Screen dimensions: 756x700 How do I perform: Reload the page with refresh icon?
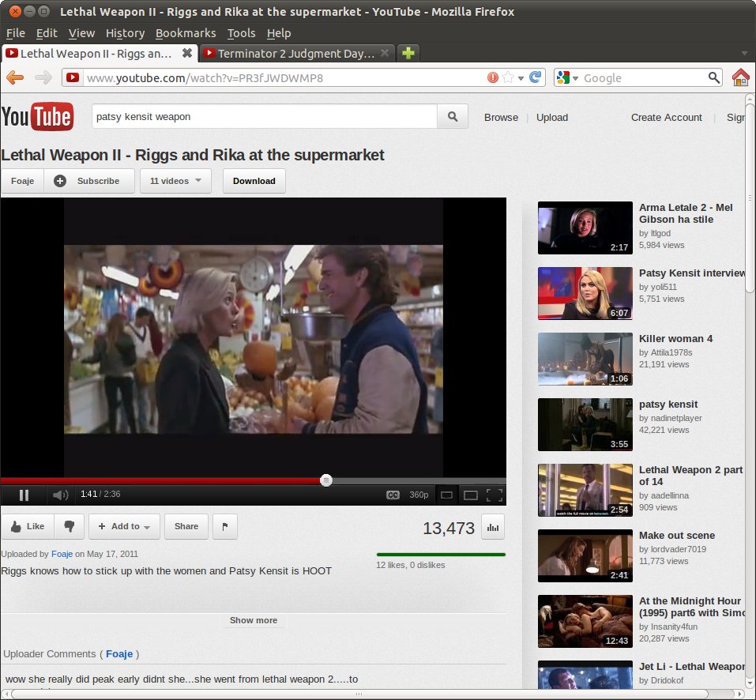[535, 77]
